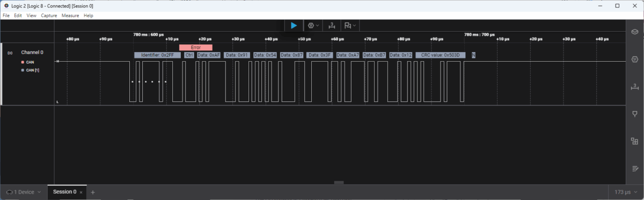The height and width of the screenshot is (200, 644).
Task: Open the Extensions sidebar panel icon
Action: [x=634, y=141]
